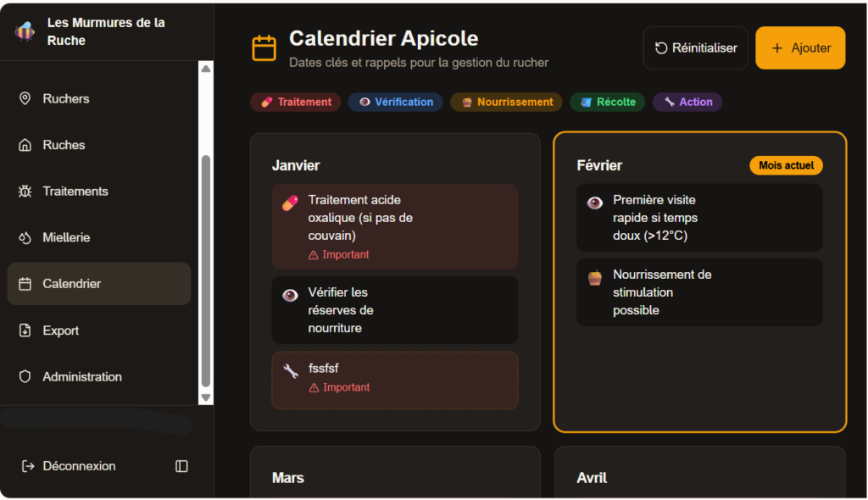Click Réinitialiser to reset the calendar
The height and width of the screenshot is (500, 868).
[695, 47]
